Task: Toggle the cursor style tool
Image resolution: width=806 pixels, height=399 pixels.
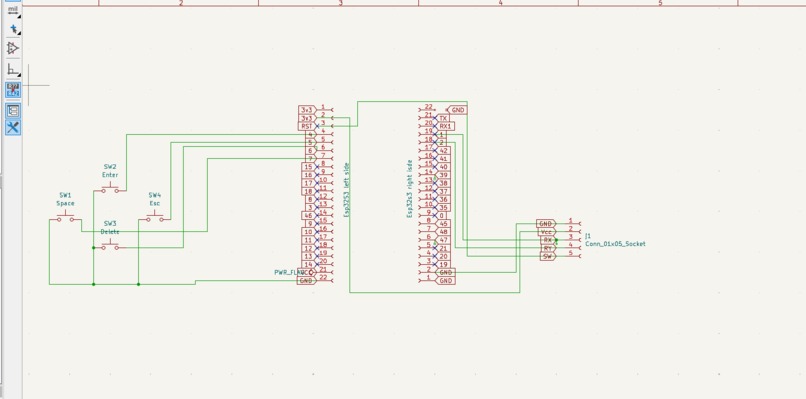Action: point(13,29)
